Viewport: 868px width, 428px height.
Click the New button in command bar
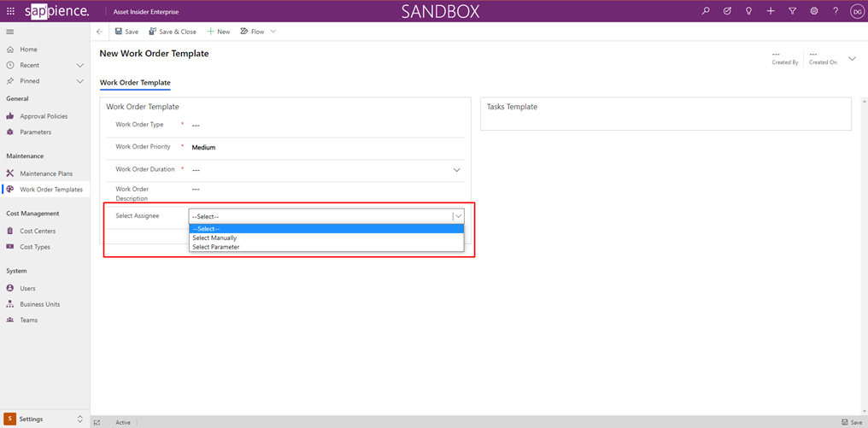click(219, 32)
